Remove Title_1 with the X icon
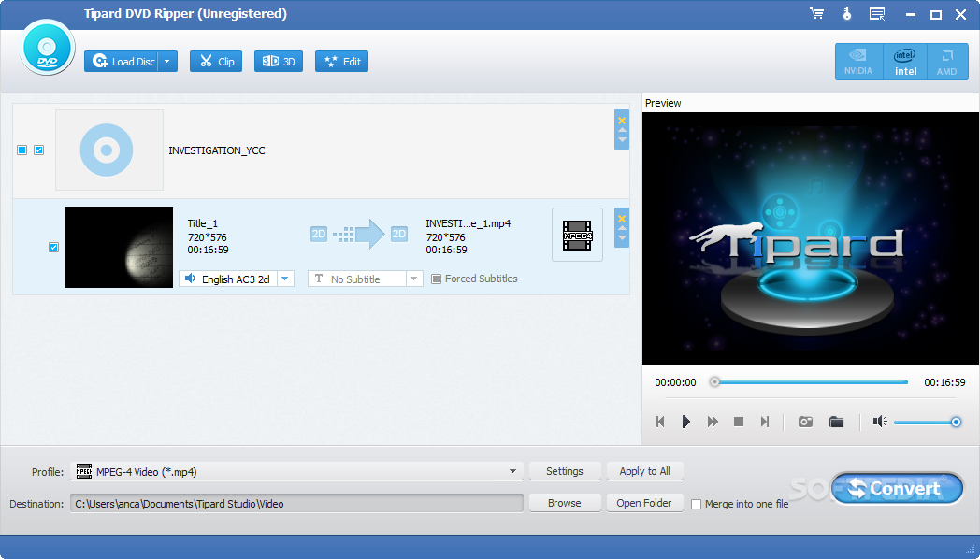The width and height of the screenshot is (980, 559). (x=622, y=219)
